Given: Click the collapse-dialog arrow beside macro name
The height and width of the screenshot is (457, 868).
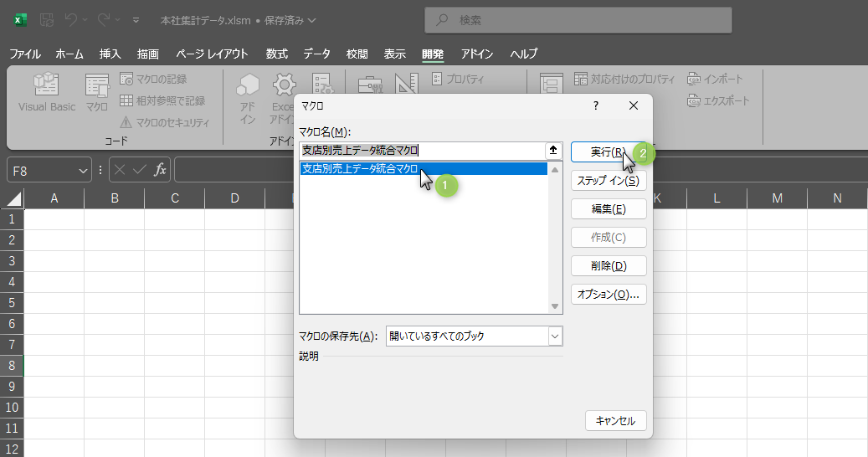Looking at the screenshot, I should coord(553,151).
